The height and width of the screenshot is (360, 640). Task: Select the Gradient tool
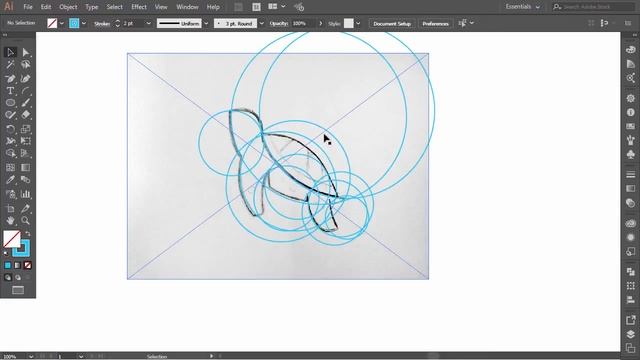[25, 167]
